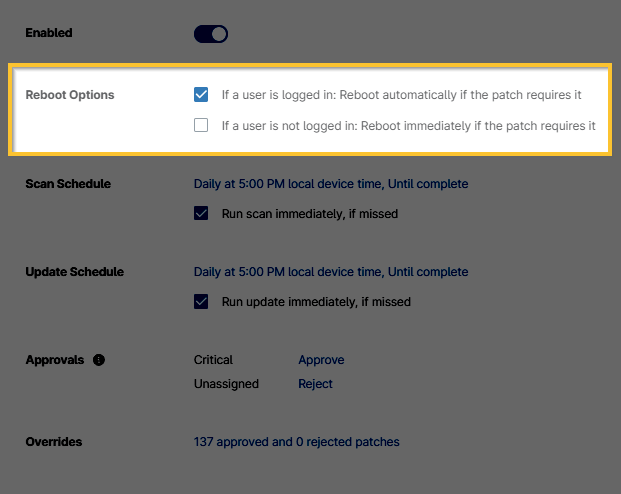
Task: Click the 'If a user is logged in' label text
Action: (401, 95)
